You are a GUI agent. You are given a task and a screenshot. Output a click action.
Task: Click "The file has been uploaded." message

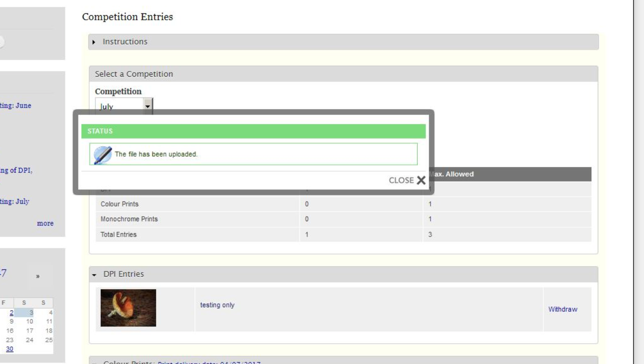point(156,154)
